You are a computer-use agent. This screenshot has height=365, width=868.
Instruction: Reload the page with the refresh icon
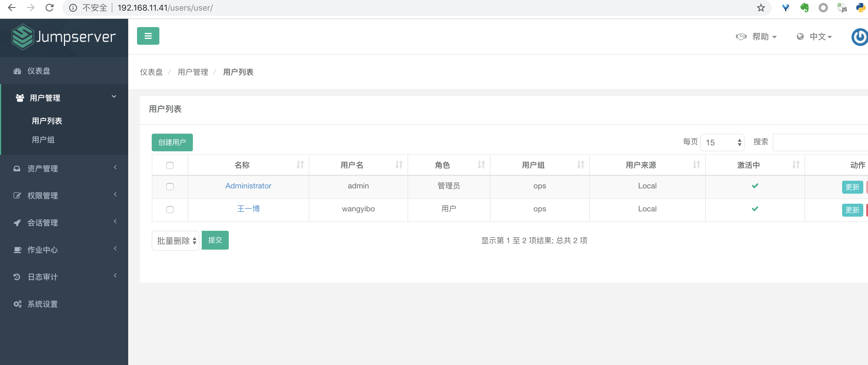point(49,8)
